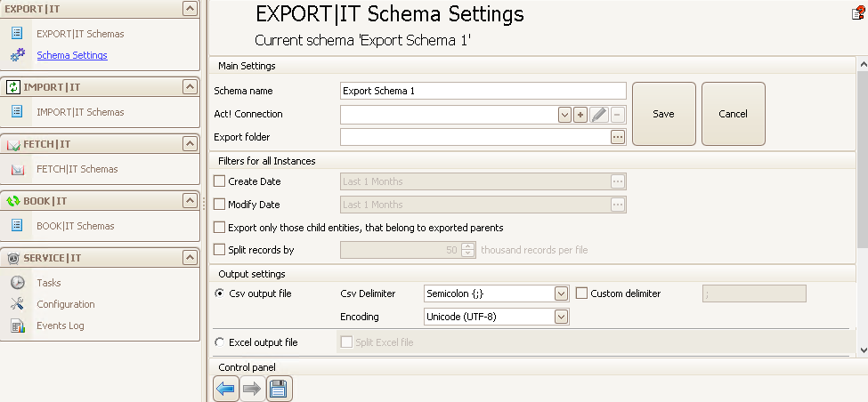The width and height of the screenshot is (868, 402).
Task: Open Create Date range ellipsis button
Action: 618,181
